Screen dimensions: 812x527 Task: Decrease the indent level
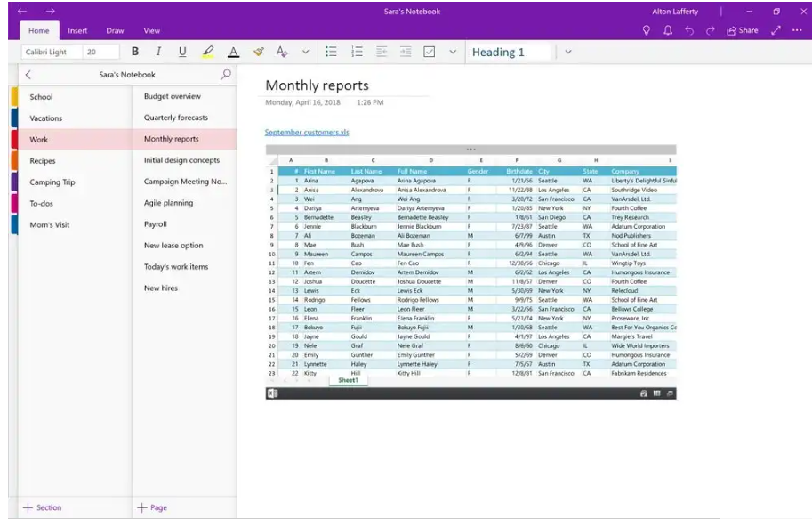(382, 52)
